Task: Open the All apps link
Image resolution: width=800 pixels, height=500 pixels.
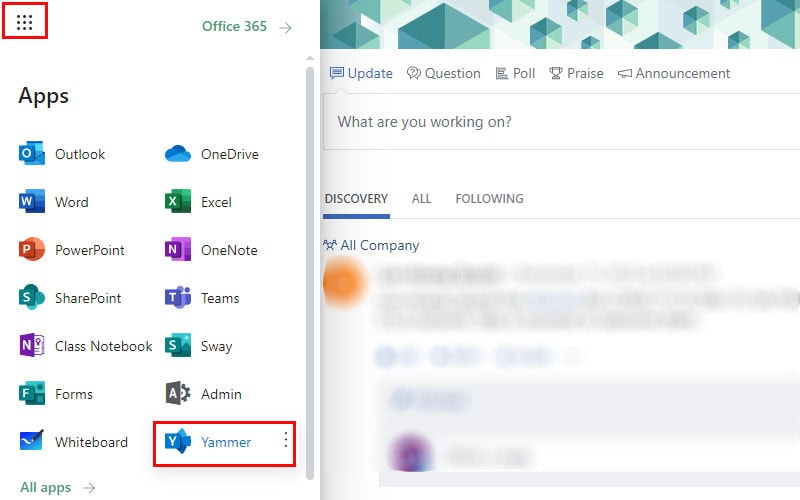Action: 45,488
